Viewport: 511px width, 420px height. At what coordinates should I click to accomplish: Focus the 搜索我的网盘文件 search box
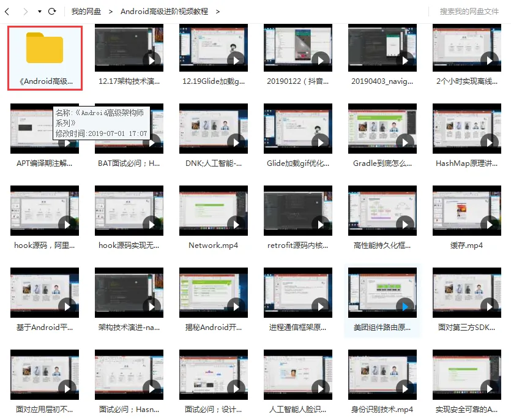point(469,12)
